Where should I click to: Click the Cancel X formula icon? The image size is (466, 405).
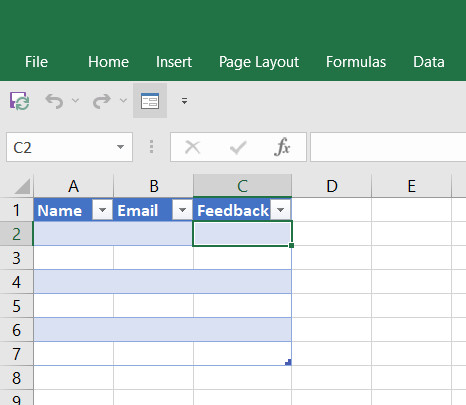tap(193, 147)
